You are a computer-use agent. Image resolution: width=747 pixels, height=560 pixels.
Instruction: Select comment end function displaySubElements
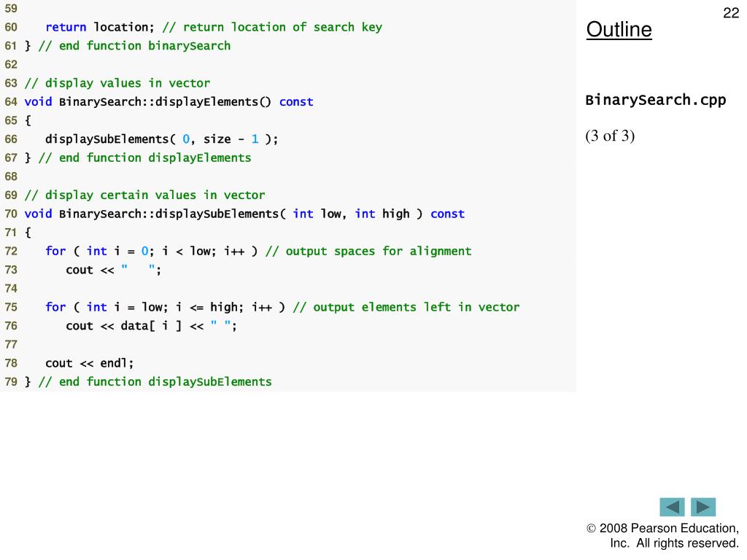pyautogui.click(x=155, y=382)
